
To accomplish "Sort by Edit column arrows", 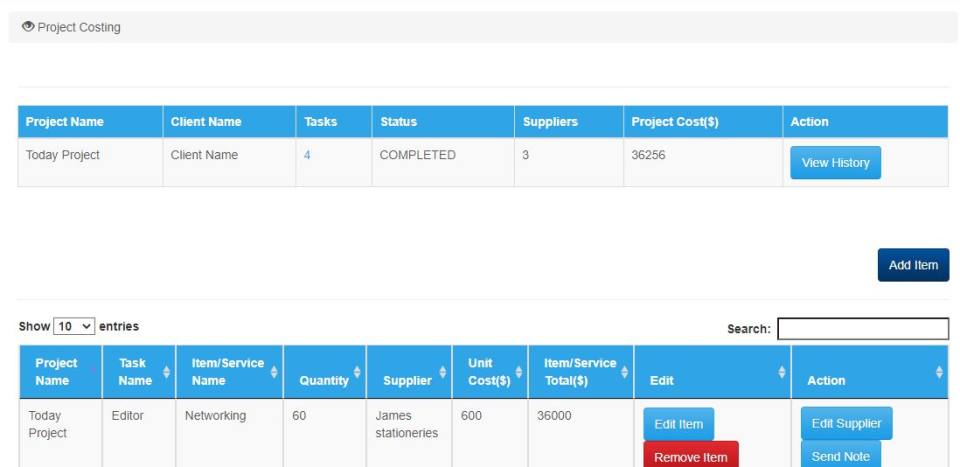I will point(781,372).
